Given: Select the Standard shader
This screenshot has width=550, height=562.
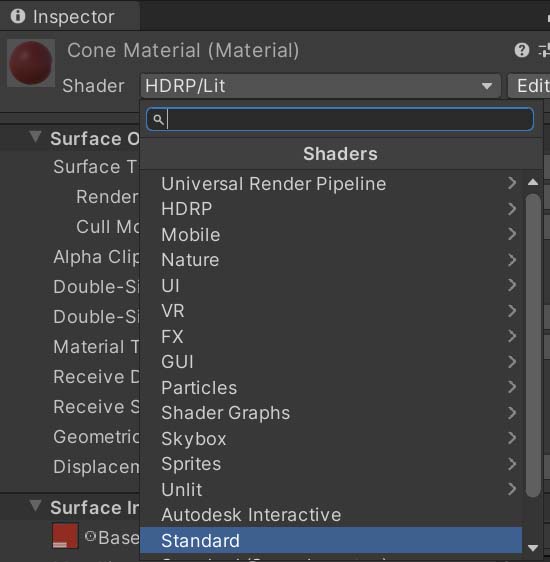Looking at the screenshot, I should (x=331, y=540).
